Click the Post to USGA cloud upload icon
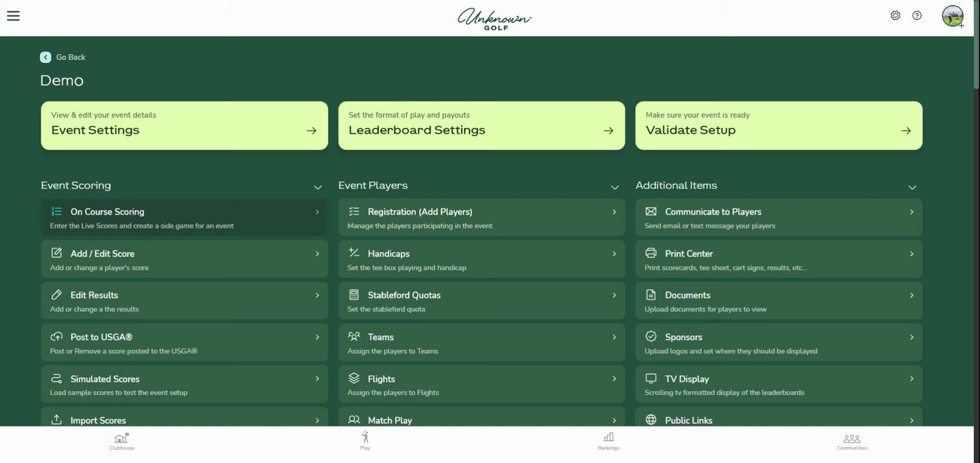This screenshot has width=980, height=463. coord(57,337)
